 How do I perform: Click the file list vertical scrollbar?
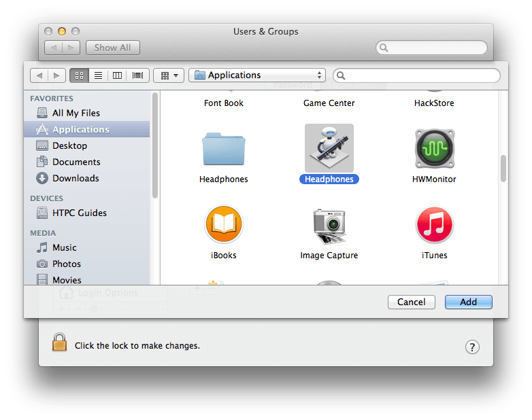(503, 169)
